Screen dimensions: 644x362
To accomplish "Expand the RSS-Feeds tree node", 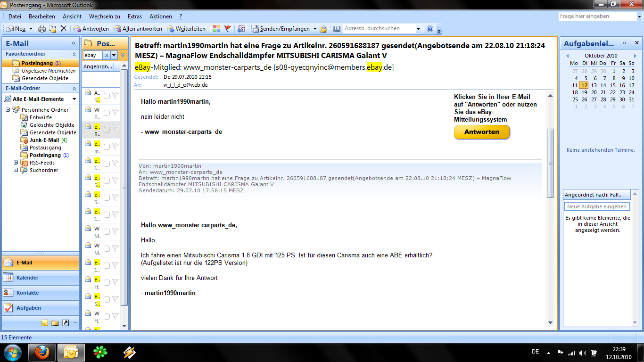I will click(x=16, y=163).
